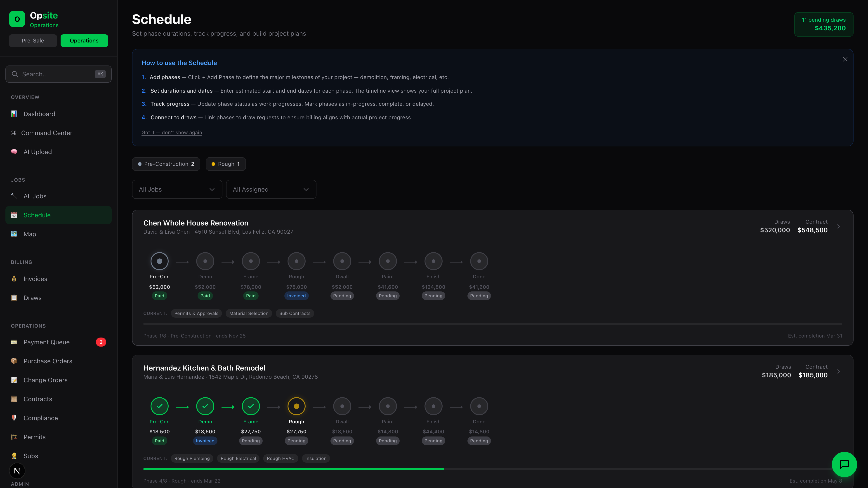868x488 pixels.
Task: Open the chat bubble in the bottom corner
Action: click(844, 465)
